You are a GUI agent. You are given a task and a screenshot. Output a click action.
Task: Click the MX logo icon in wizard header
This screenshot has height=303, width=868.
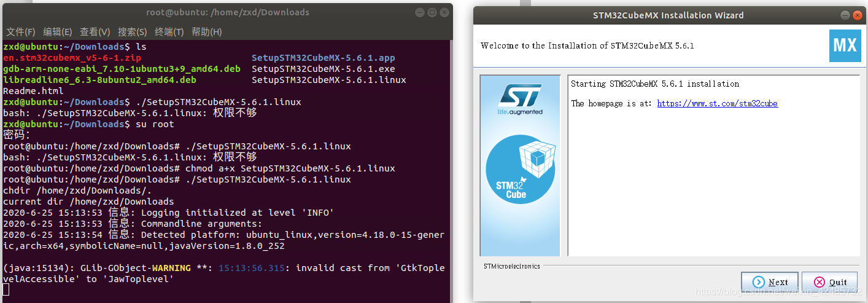[845, 45]
